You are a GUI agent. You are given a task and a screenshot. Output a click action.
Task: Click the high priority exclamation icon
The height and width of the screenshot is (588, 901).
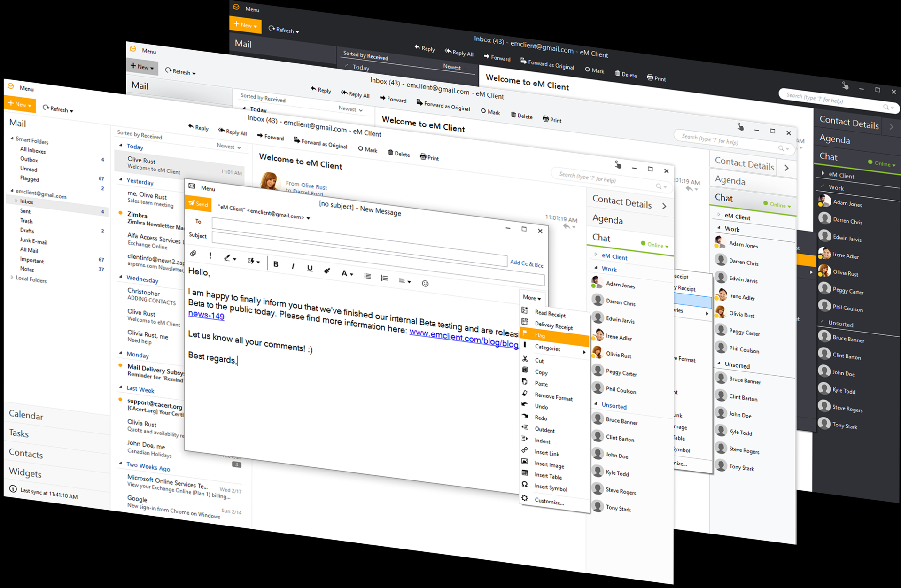(x=210, y=256)
